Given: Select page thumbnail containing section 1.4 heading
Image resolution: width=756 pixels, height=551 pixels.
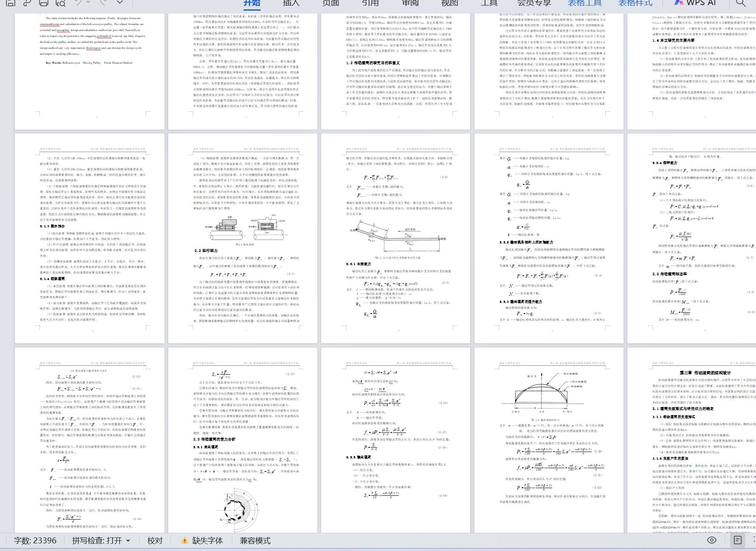Looking at the screenshot, I should (691, 71).
